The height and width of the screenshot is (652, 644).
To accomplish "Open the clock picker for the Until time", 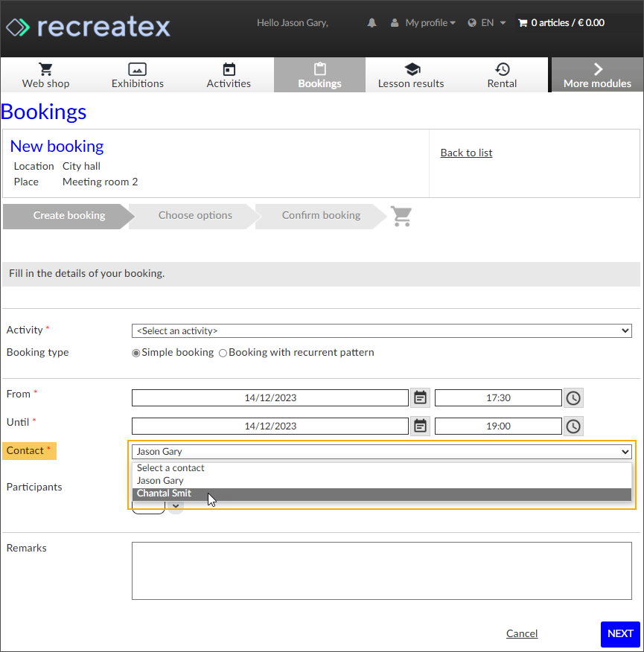I will click(573, 426).
